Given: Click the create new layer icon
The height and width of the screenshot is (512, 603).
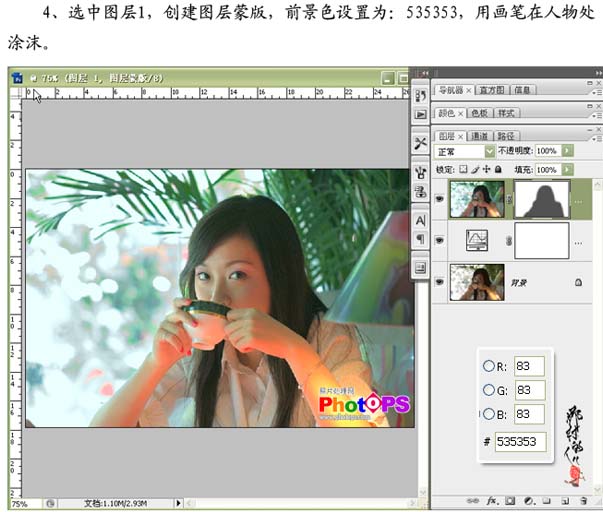Looking at the screenshot, I should (x=563, y=499).
